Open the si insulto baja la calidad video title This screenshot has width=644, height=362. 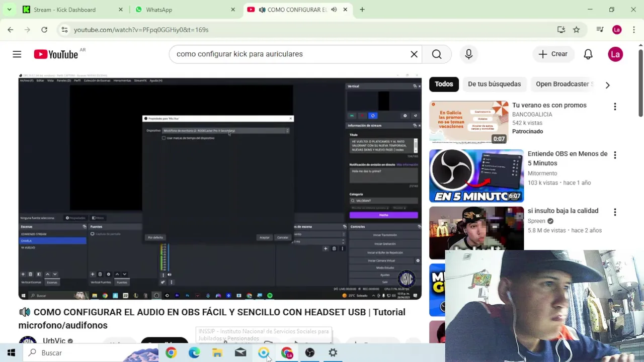pyautogui.click(x=563, y=211)
